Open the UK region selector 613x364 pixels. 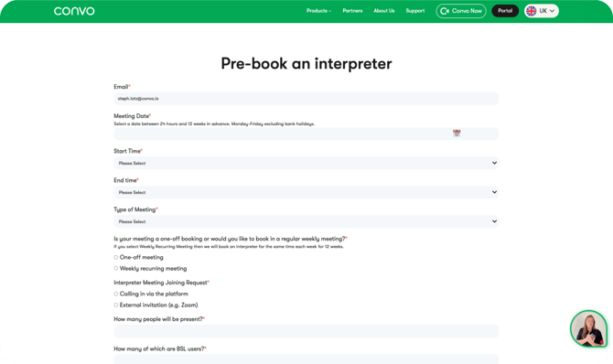(542, 11)
